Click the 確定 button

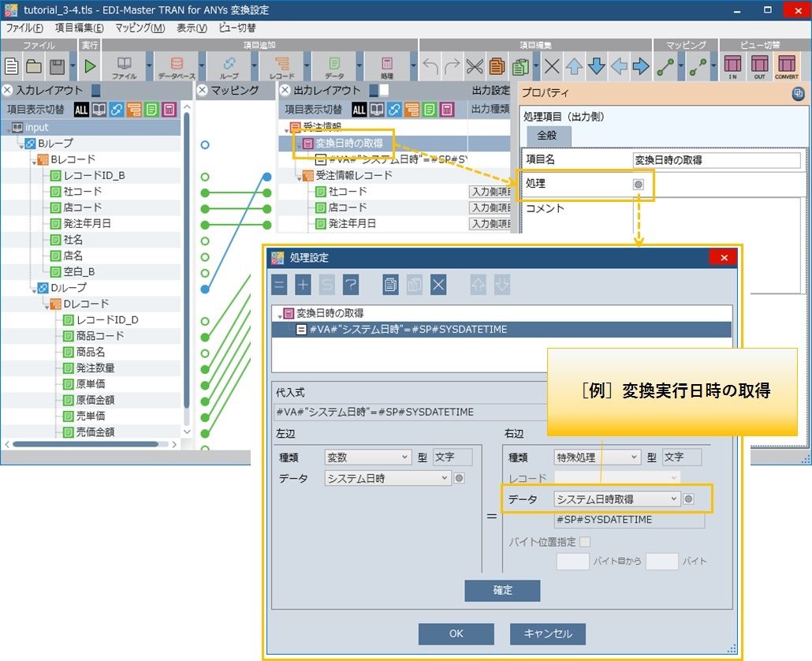coord(502,590)
